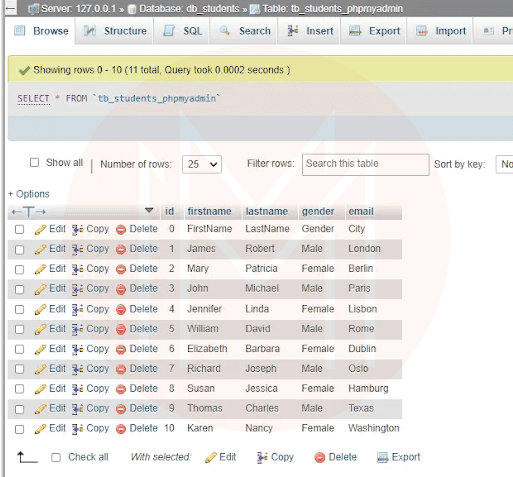Sort by the lastname column header

point(267,211)
